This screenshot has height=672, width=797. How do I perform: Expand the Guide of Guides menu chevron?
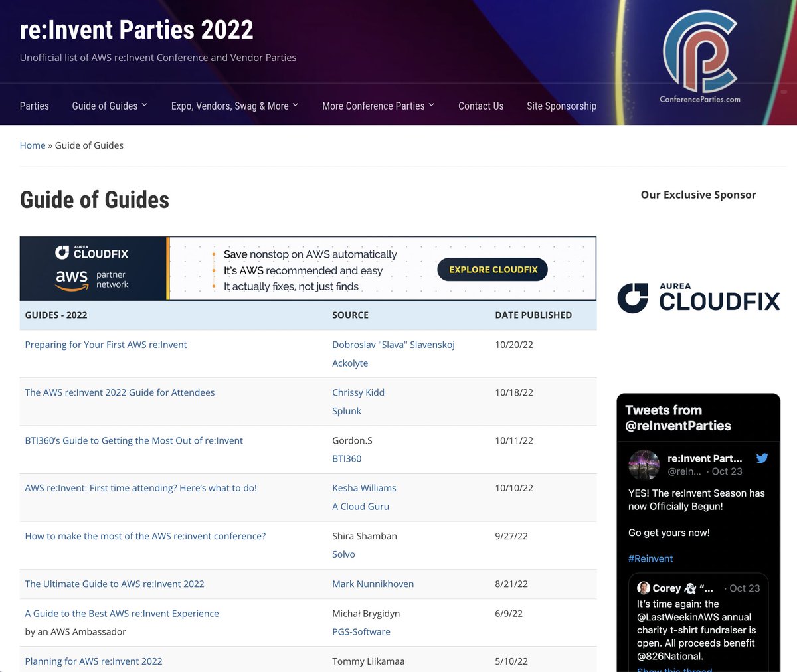[145, 105]
